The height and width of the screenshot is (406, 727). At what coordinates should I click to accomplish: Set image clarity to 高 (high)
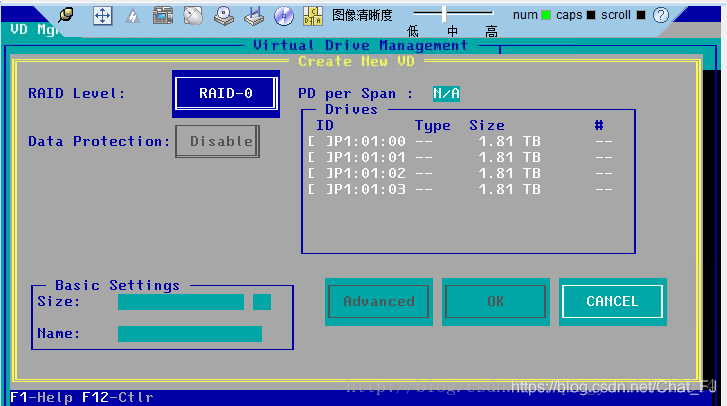coord(491,32)
